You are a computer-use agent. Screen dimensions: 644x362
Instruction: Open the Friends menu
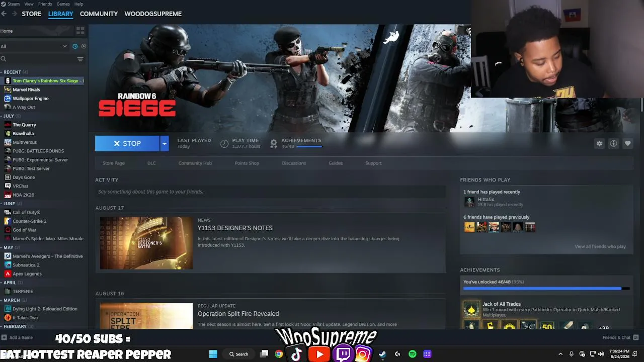click(x=45, y=4)
